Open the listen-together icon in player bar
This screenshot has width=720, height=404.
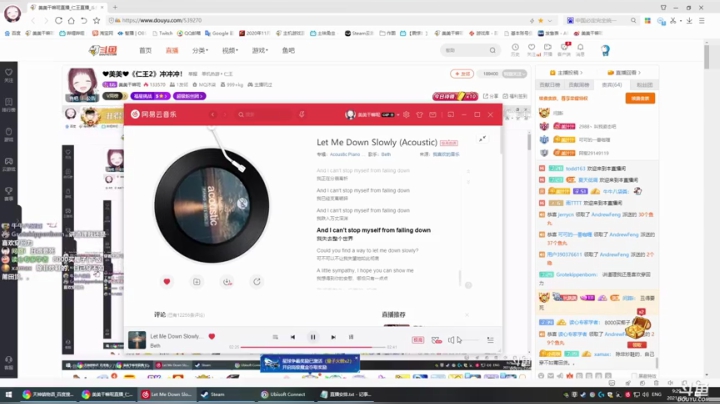[x=436, y=340]
